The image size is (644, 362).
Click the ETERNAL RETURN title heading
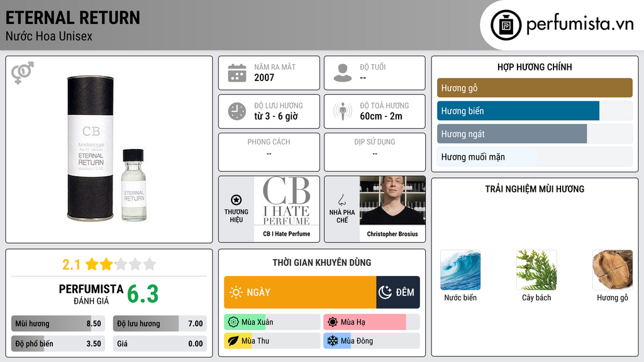(73, 18)
